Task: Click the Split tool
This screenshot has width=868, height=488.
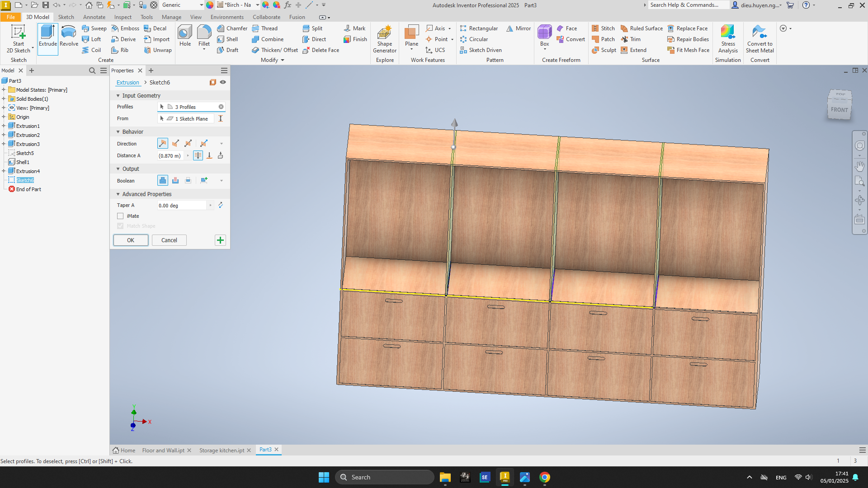Action: pos(312,28)
